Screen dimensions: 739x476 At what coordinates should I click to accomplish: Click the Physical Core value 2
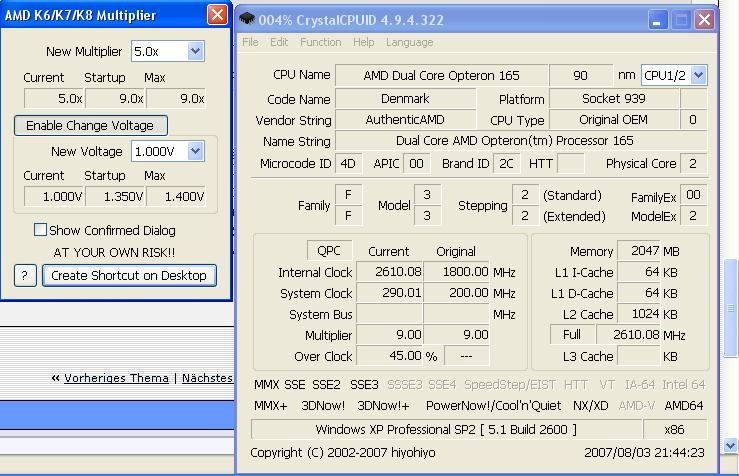(693, 164)
